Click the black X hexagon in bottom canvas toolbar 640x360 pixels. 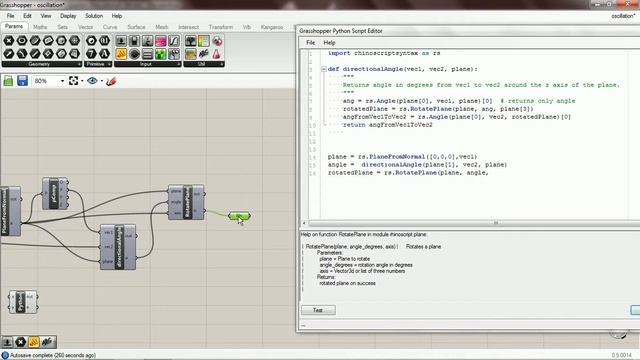pos(20,342)
